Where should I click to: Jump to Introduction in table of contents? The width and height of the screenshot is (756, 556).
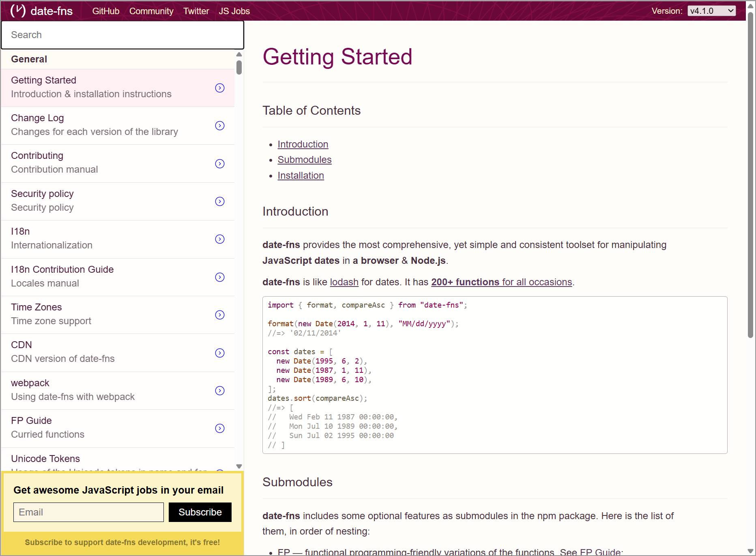click(303, 144)
